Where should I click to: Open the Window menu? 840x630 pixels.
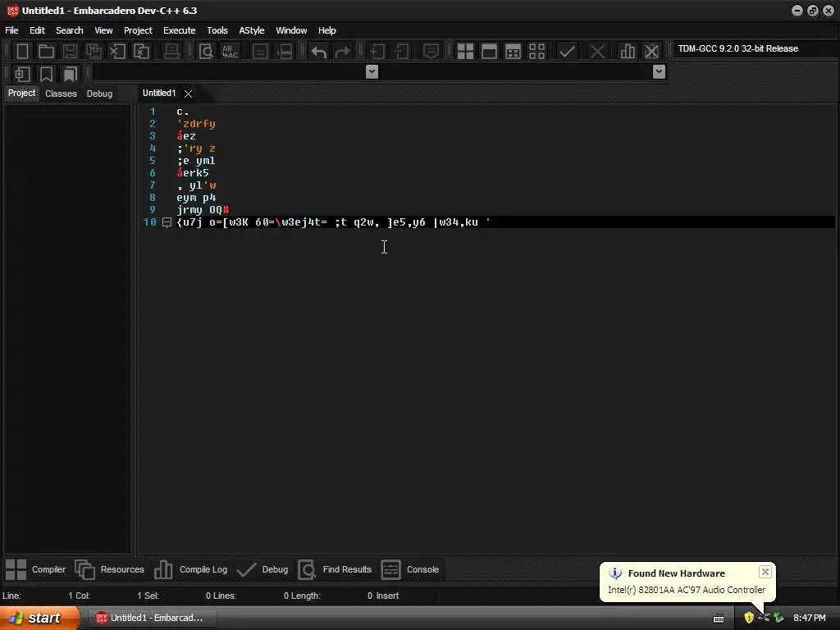point(291,30)
